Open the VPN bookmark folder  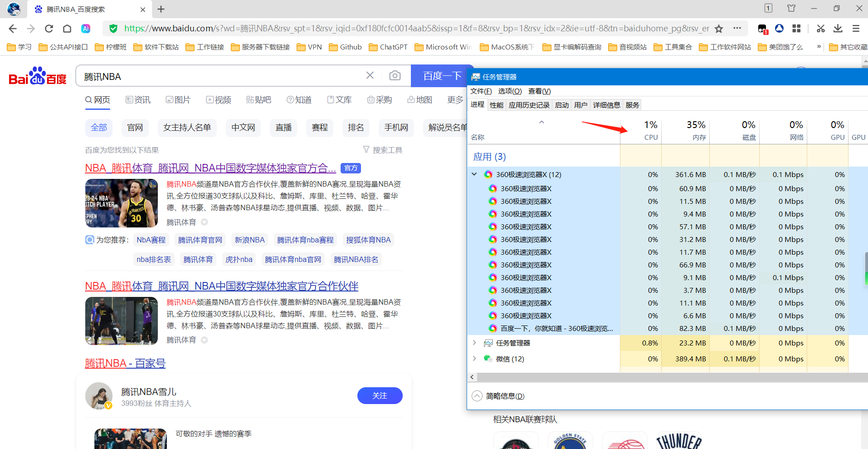point(309,47)
